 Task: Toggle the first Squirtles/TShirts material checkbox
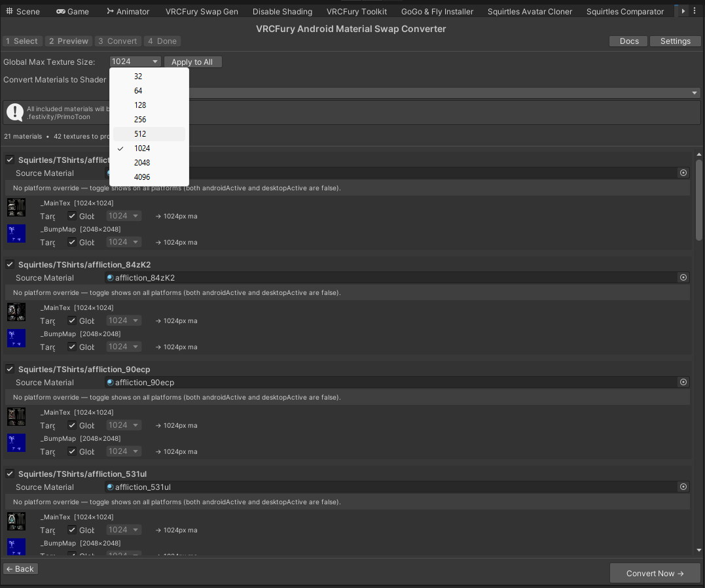pyautogui.click(x=10, y=160)
